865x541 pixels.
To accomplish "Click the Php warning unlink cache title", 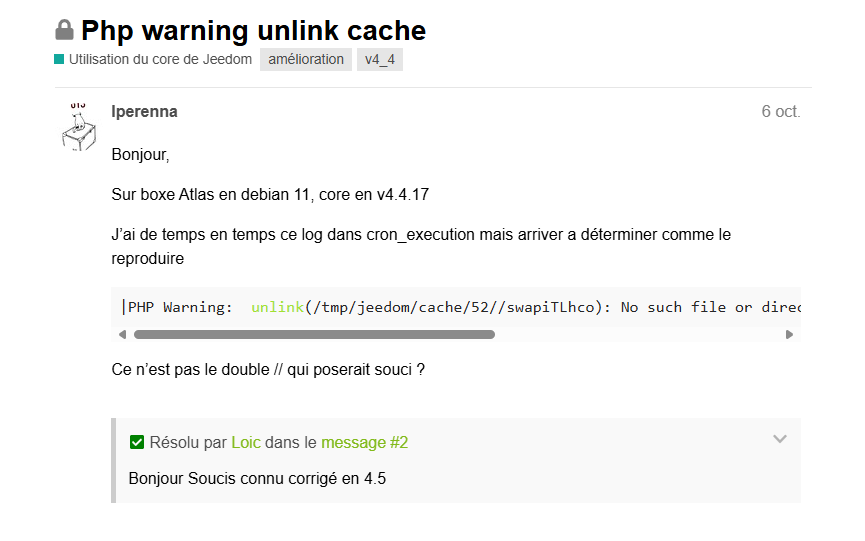I will (x=253, y=30).
